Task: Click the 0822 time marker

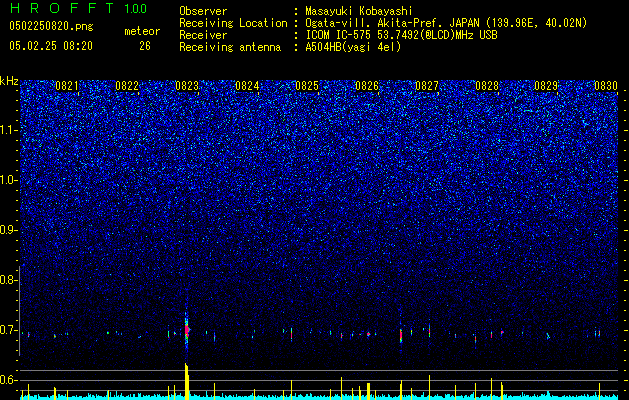Action: pos(127,86)
